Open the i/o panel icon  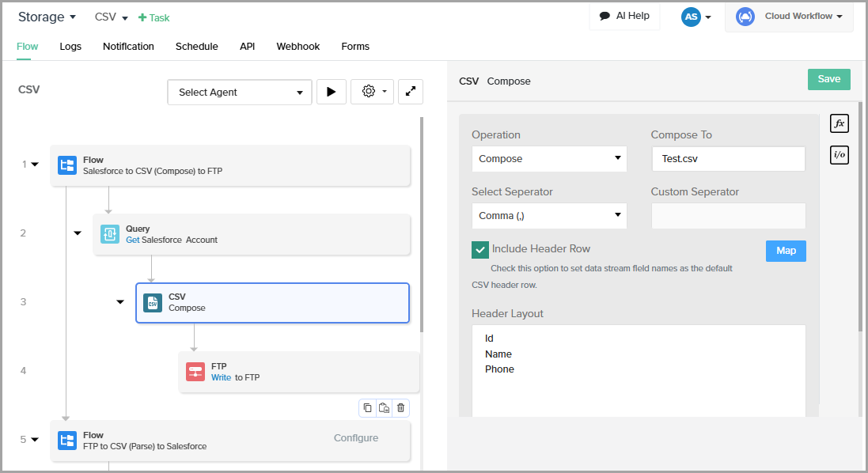click(839, 155)
